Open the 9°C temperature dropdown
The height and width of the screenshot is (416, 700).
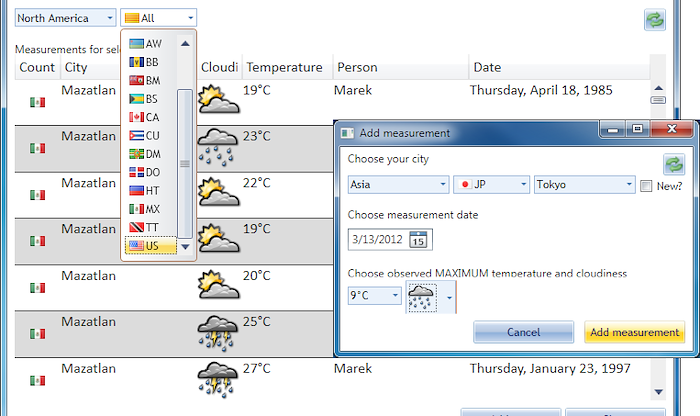375,295
